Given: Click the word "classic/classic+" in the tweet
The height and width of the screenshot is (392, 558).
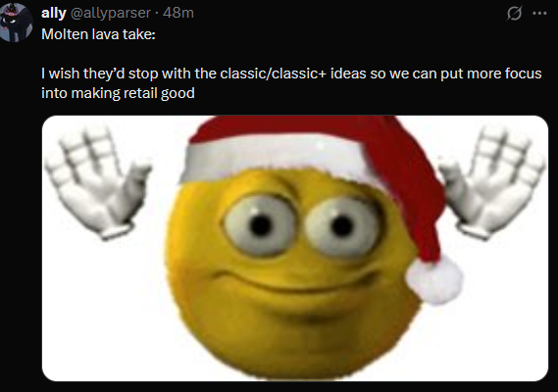Looking at the screenshot, I should click(x=274, y=73).
